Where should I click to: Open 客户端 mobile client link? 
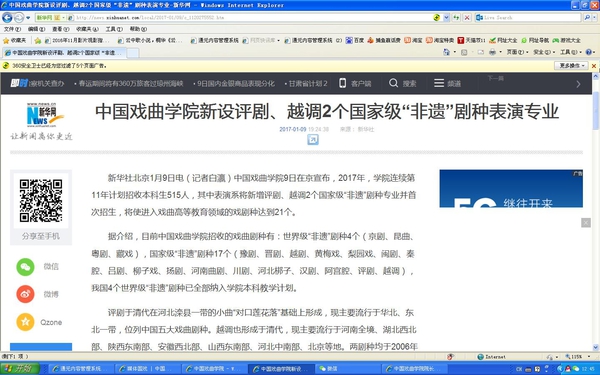[355, 83]
